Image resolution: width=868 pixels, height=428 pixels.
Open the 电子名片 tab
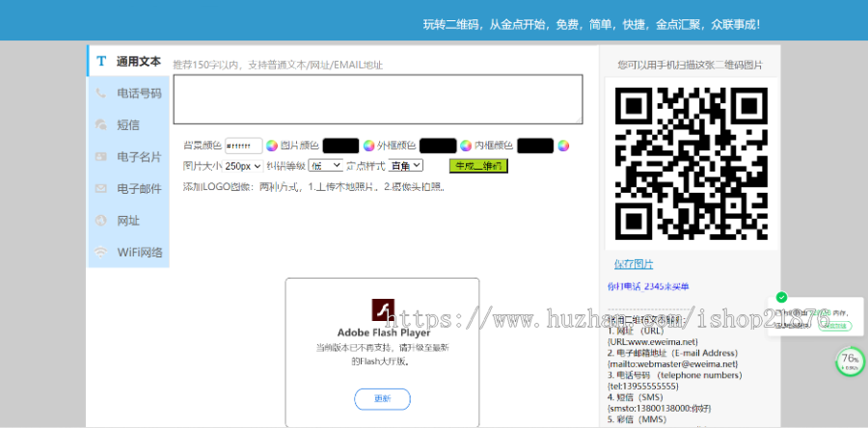pos(128,157)
